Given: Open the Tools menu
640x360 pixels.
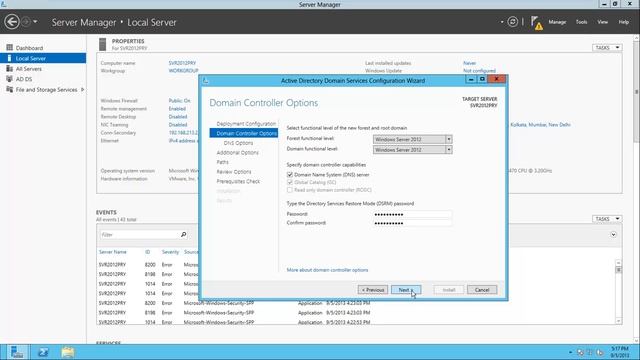Looking at the screenshot, I should click(x=581, y=22).
